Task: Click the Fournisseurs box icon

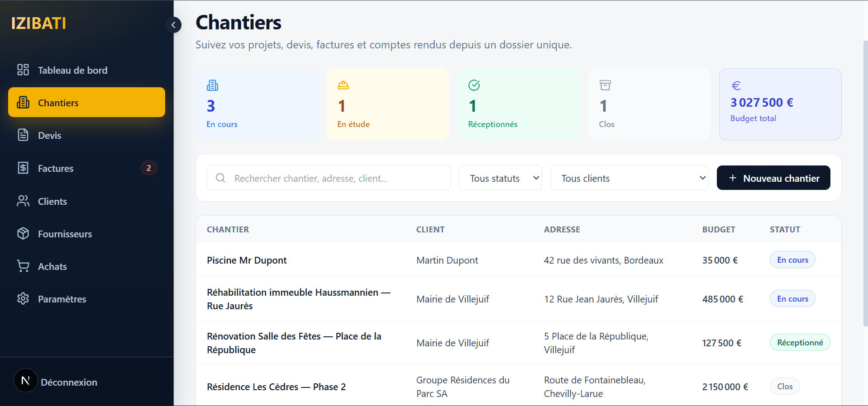Action: (23, 233)
